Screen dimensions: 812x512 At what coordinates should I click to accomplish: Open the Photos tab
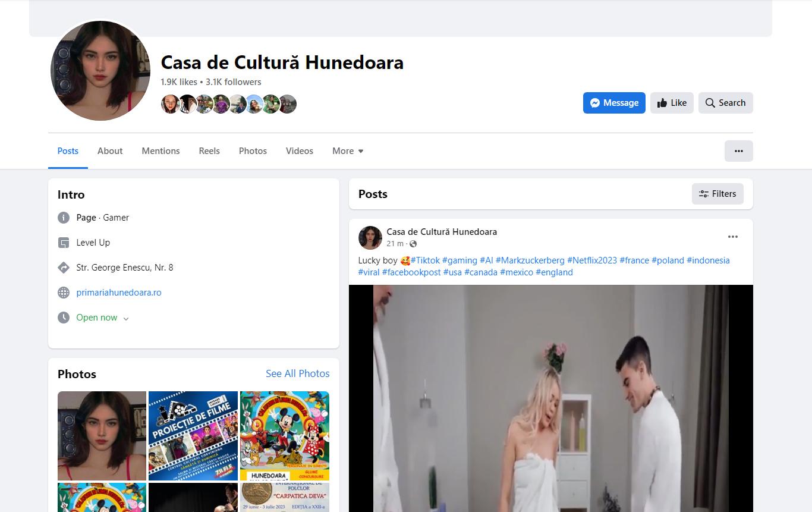coord(253,151)
